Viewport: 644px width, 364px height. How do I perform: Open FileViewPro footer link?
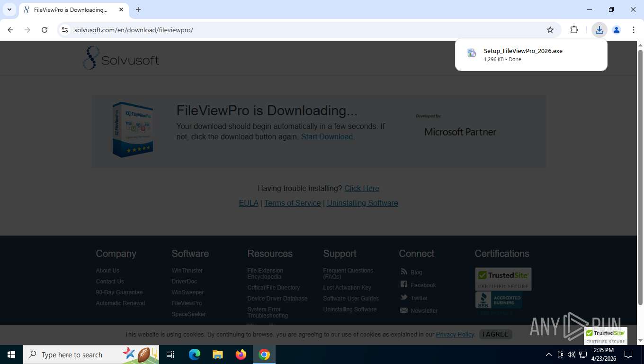tap(187, 303)
